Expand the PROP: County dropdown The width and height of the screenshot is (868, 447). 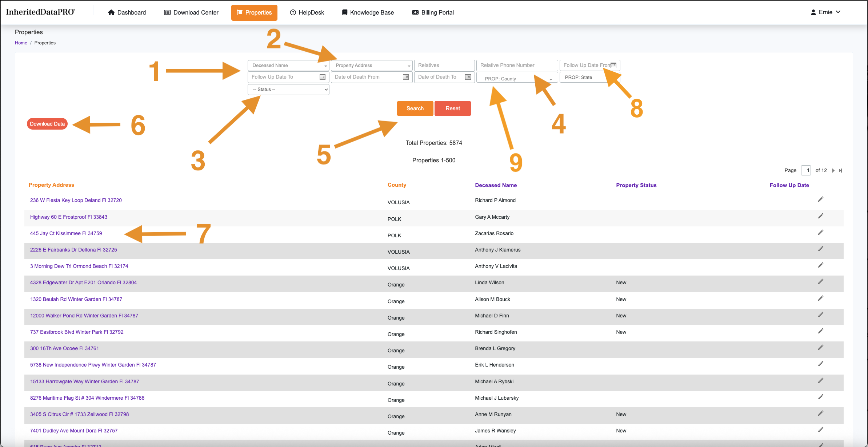point(516,79)
